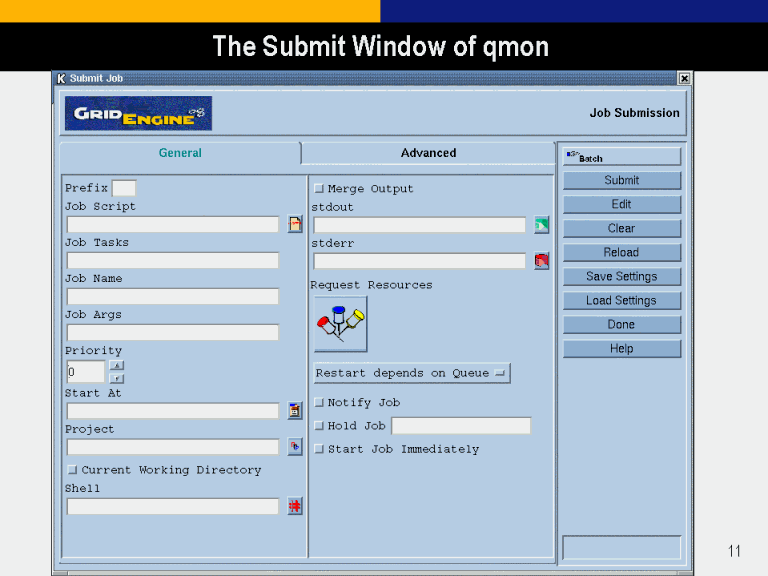Toggle the Batch job mode button
The width and height of the screenshot is (768, 576).
click(x=622, y=157)
